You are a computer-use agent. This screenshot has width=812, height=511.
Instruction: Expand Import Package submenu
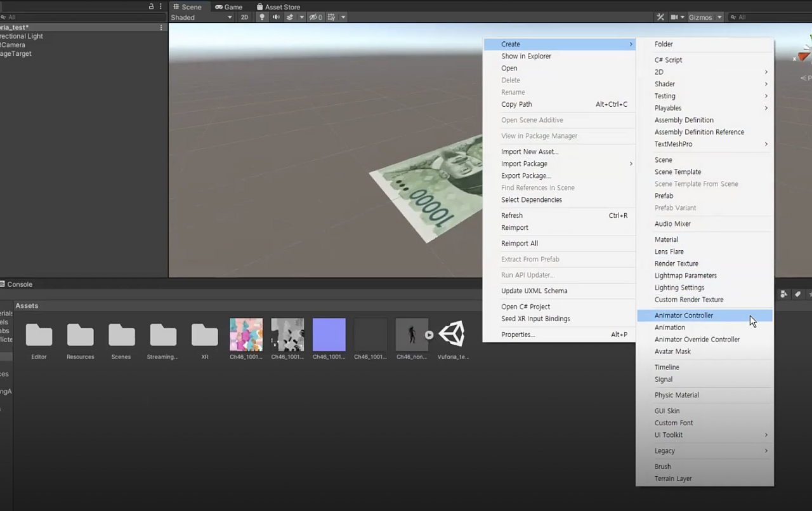(559, 164)
